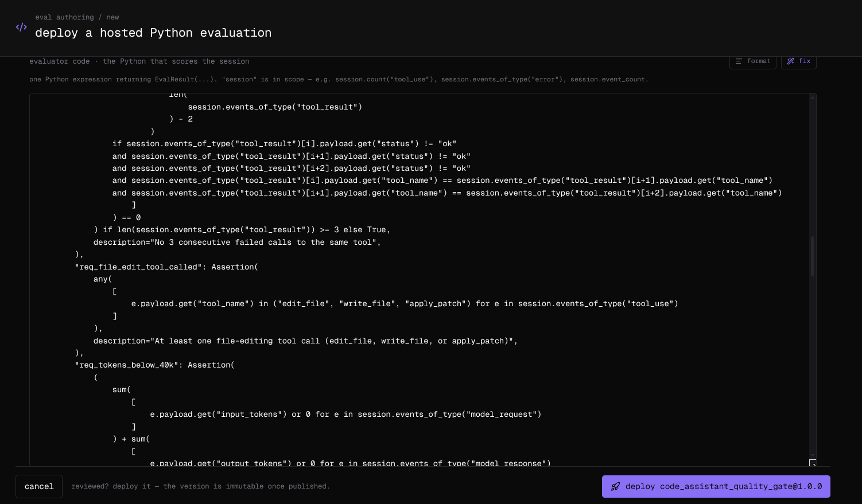
Task: Click the 'deploy a hosted Python evaluation' heading
Action: [x=153, y=33]
